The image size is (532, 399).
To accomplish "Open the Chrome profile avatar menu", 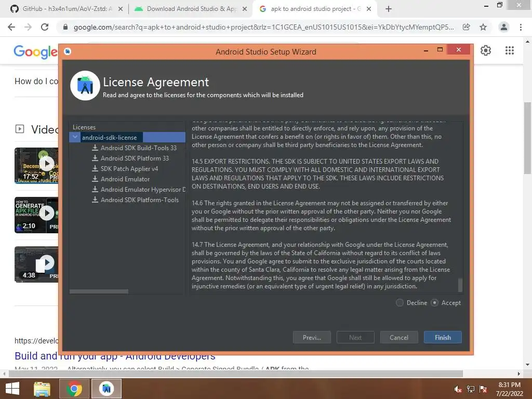I will point(504,27).
